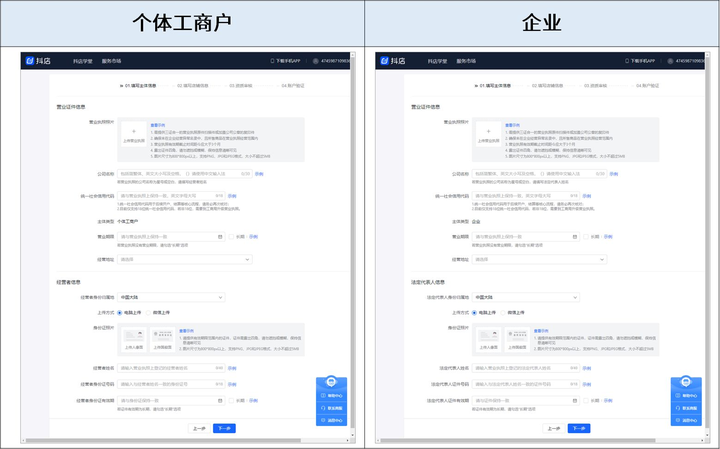Image resolution: width=720 pixels, height=449 pixels.
Task: Click the 抖店 logo in the 个体工商户 panel
Action: pyautogui.click(x=38, y=61)
